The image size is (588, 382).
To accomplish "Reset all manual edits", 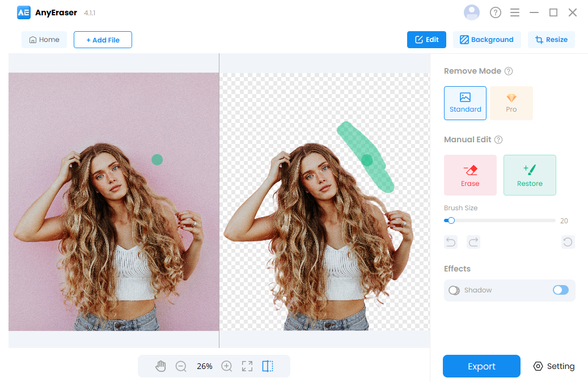I will (568, 242).
